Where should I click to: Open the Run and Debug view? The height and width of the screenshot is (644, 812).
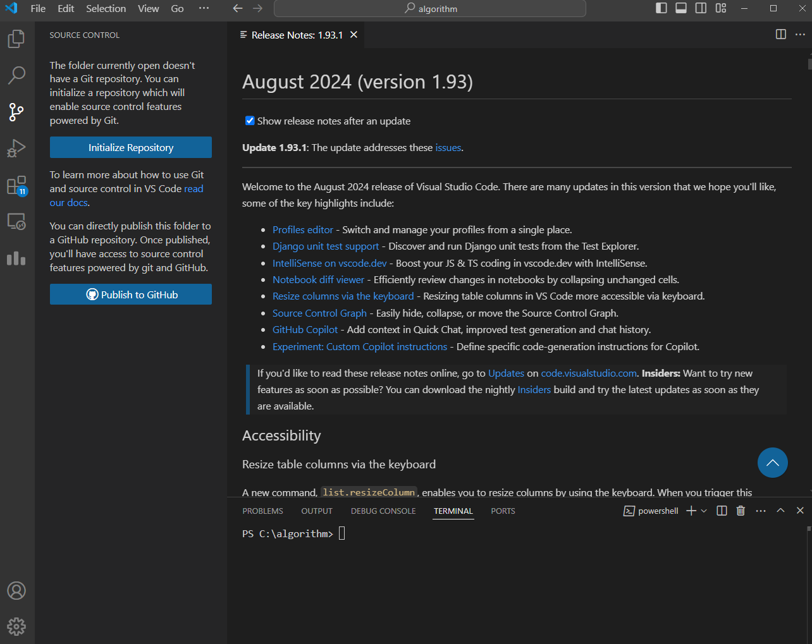[16, 149]
